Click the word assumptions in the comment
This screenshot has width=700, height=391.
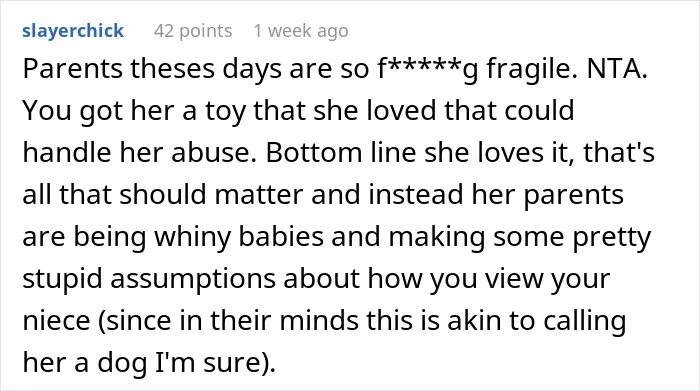(192, 279)
